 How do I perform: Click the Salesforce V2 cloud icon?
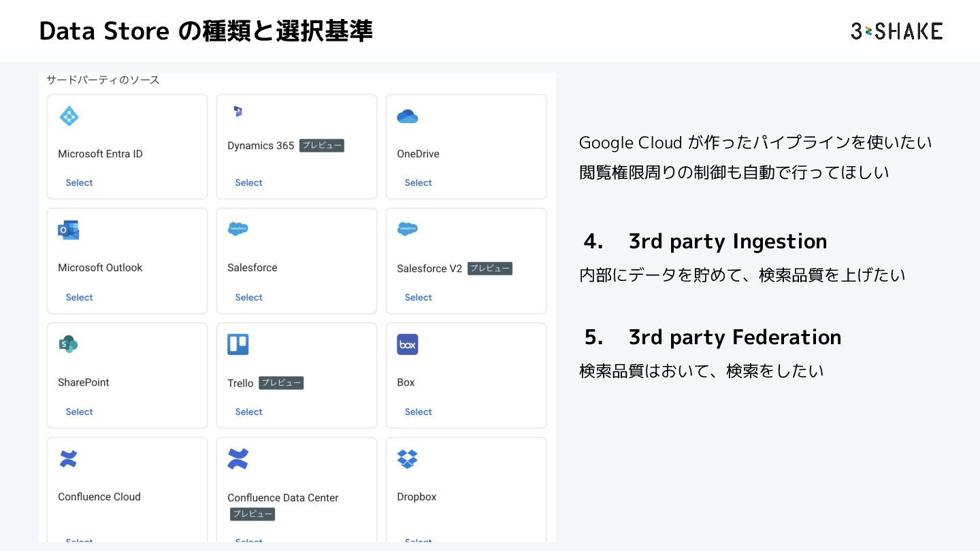click(x=408, y=229)
